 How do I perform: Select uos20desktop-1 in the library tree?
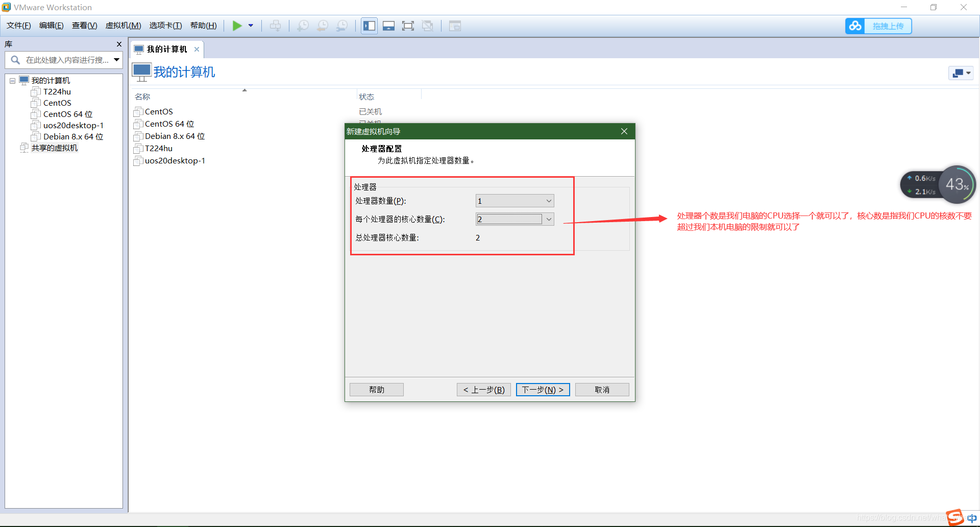click(73, 126)
